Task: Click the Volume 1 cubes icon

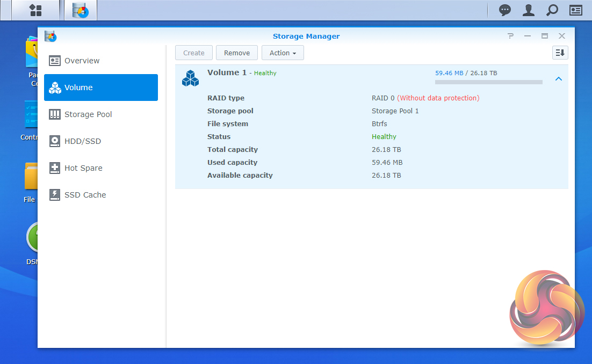Action: click(x=190, y=78)
